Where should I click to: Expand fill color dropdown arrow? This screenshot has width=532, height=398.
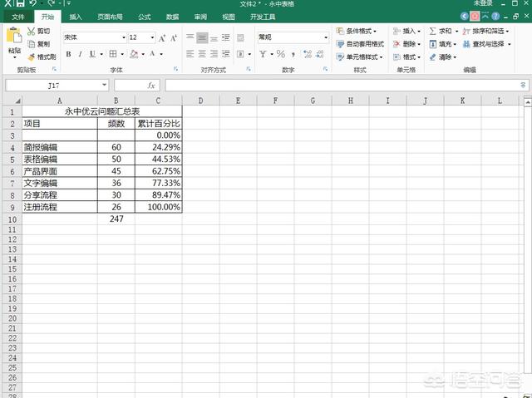(x=143, y=54)
